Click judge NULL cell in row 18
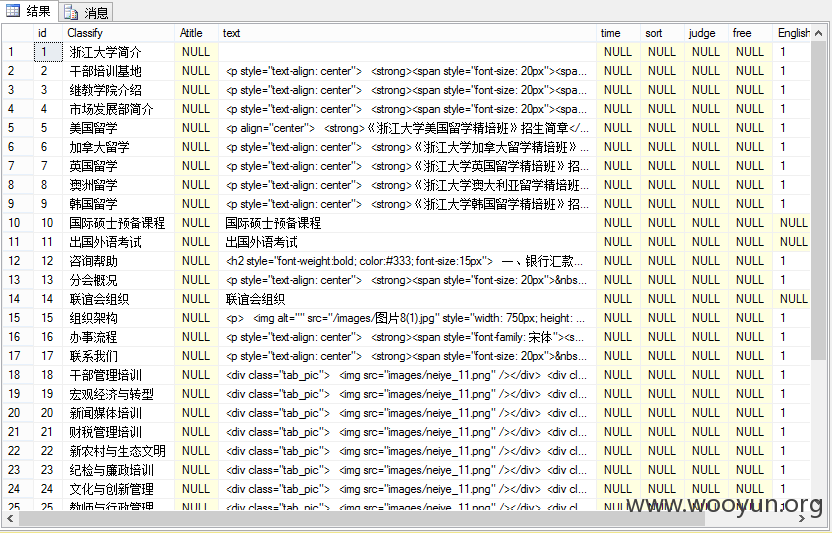The height and width of the screenshot is (533, 832). pyautogui.click(x=706, y=375)
